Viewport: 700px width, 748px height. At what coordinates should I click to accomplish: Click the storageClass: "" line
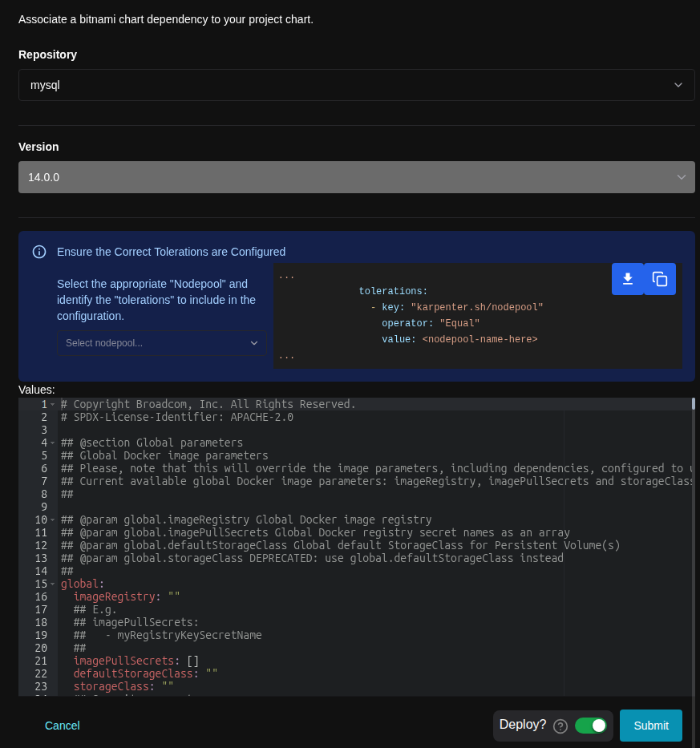point(123,686)
